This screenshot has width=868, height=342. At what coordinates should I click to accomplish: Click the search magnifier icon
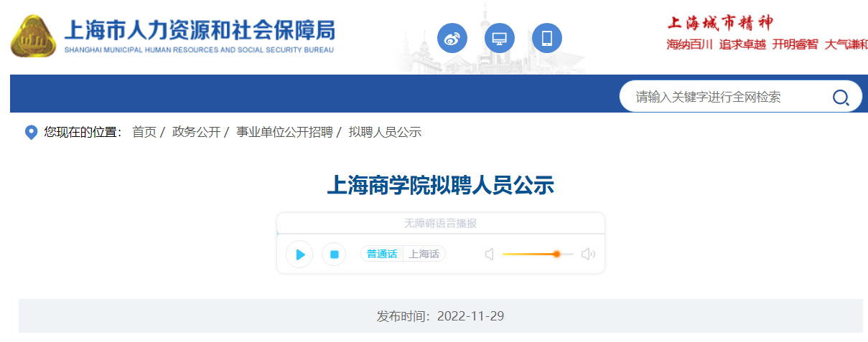(x=841, y=98)
